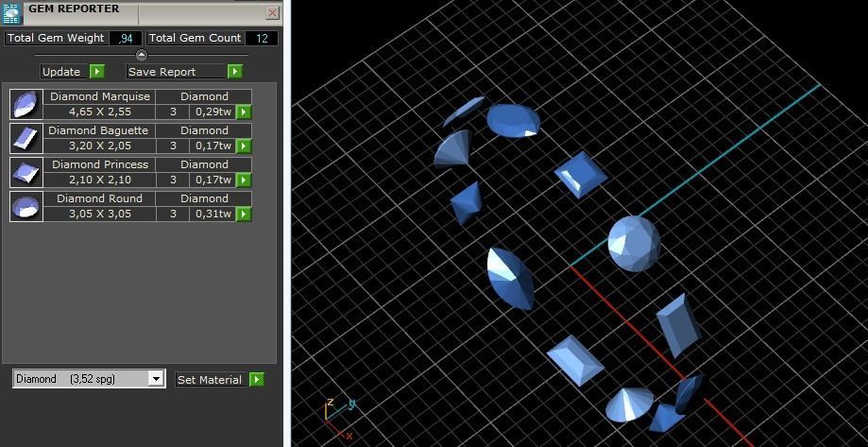Click the "Diamond Marquise" name cell
Viewport: 868px width, 447px height.
click(99, 96)
